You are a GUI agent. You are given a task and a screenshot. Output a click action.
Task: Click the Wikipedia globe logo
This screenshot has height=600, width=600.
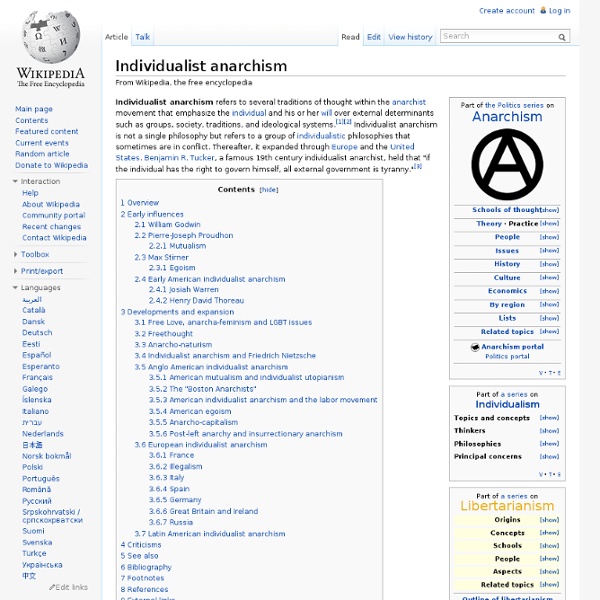[51, 37]
